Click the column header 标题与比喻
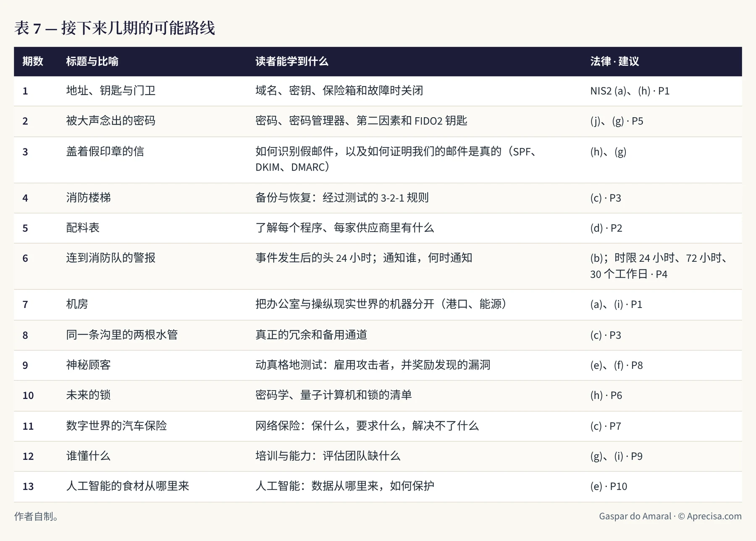This screenshot has height=541, width=756. [x=92, y=61]
